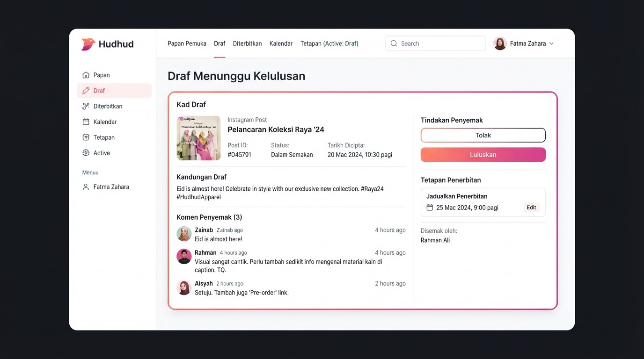
Task: Select Kalendar in the sidebar
Action: coord(114,122)
